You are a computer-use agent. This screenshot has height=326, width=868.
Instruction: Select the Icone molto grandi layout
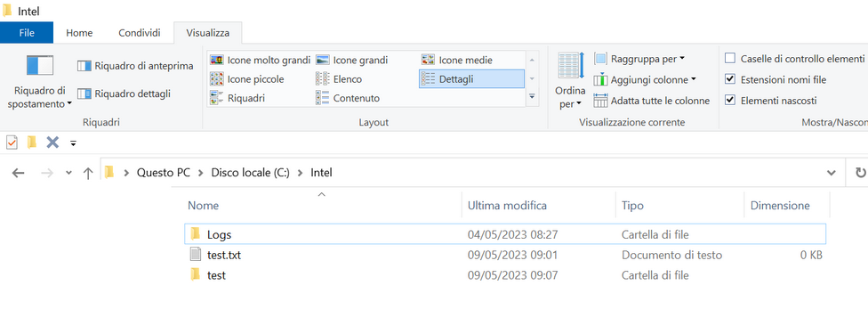coord(261,60)
